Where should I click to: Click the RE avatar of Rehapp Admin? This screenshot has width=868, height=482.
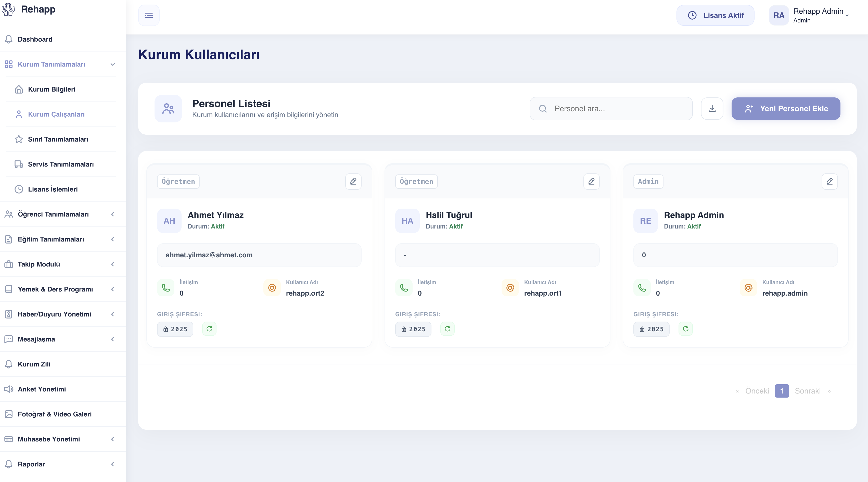646,221
